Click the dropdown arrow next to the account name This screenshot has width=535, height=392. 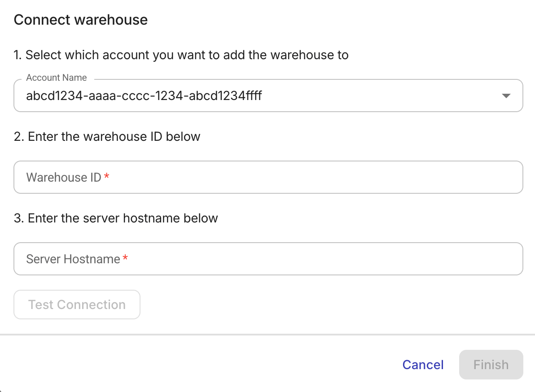(x=506, y=96)
